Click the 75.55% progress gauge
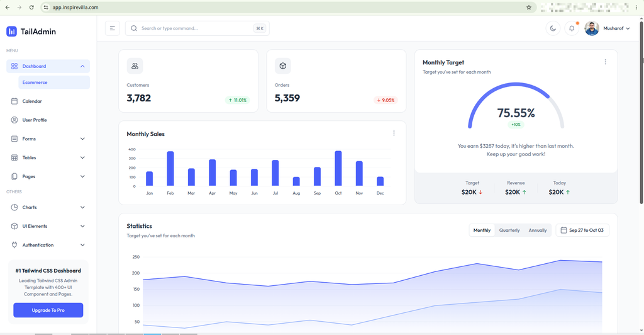This screenshot has height=335, width=644. coord(516,106)
